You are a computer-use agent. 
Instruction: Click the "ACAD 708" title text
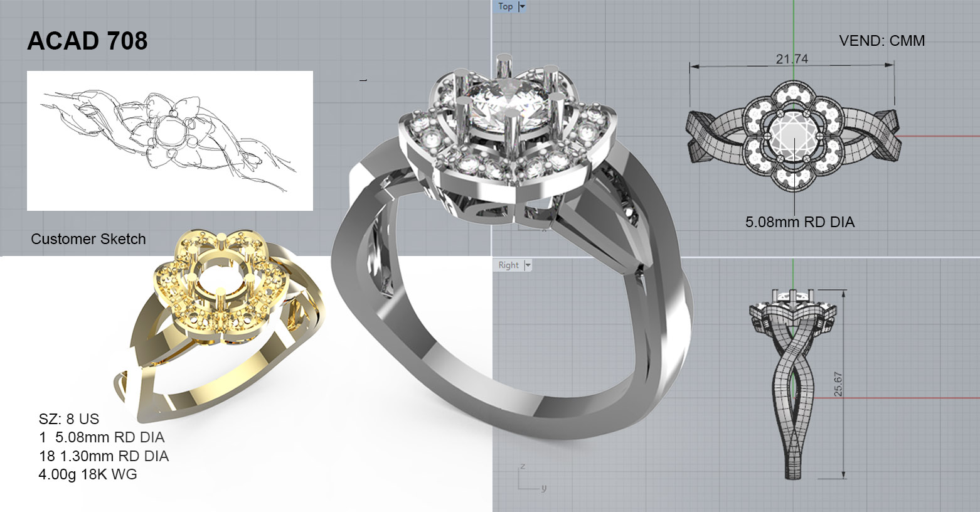point(87,41)
